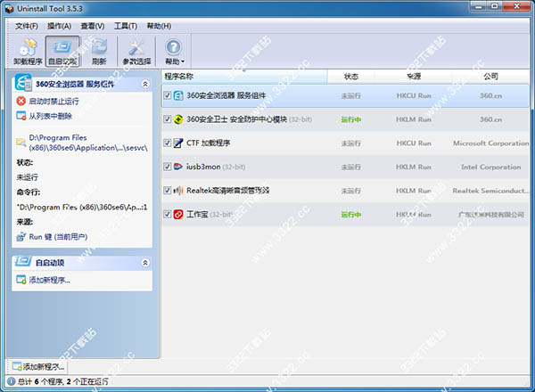Click the Realtek audio manager row icon

178,190
